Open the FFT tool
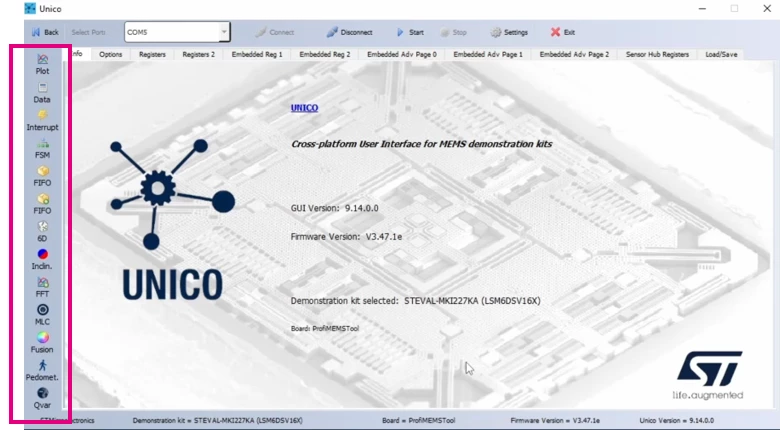 [42, 288]
